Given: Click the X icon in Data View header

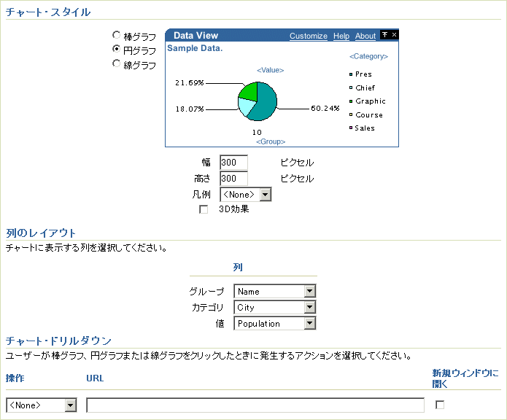Looking at the screenshot, I should click(x=394, y=34).
